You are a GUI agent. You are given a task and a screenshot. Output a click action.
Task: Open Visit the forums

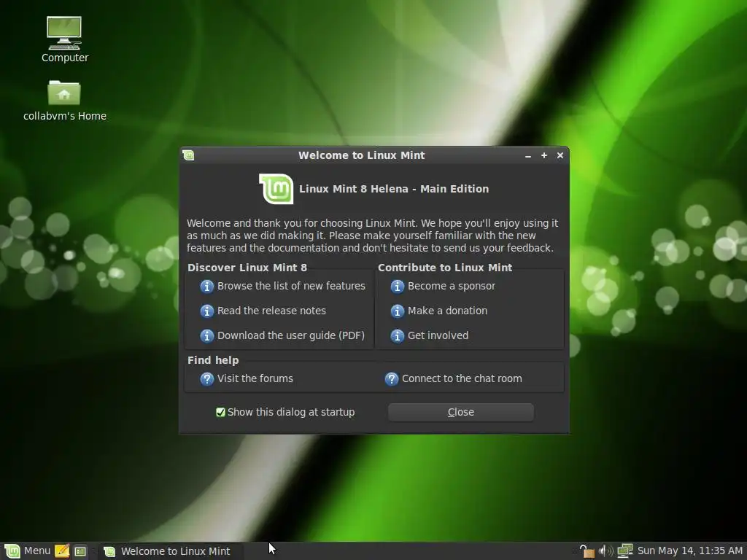point(255,378)
